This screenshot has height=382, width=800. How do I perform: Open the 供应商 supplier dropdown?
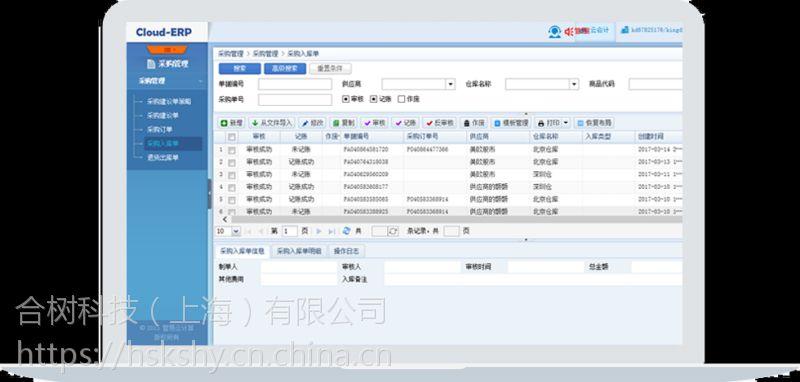(x=451, y=84)
